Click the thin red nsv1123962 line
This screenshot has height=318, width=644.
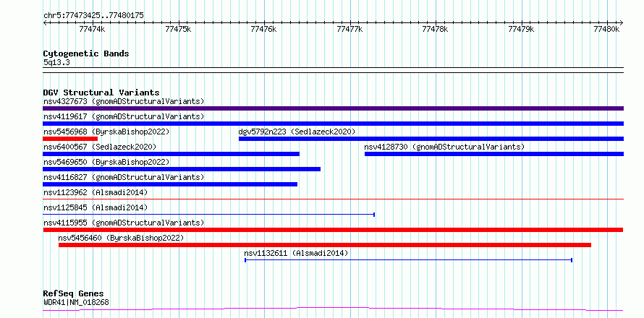click(333, 199)
